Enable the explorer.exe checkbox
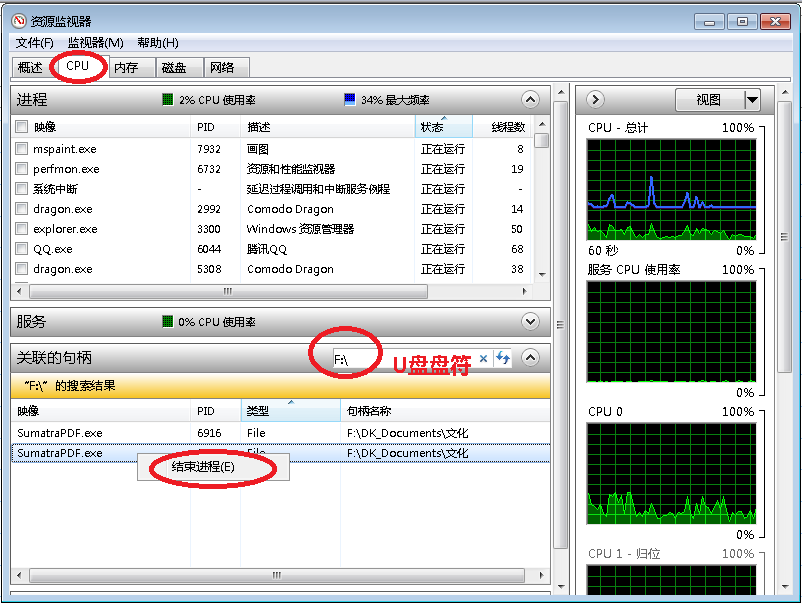Viewport: 802px width, 604px height. click(22, 229)
